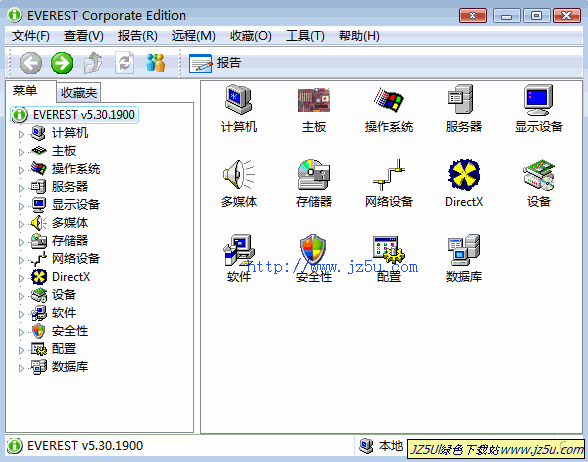Click the green Forward arrow
Screen dimensions: 588x462
(x=62, y=63)
